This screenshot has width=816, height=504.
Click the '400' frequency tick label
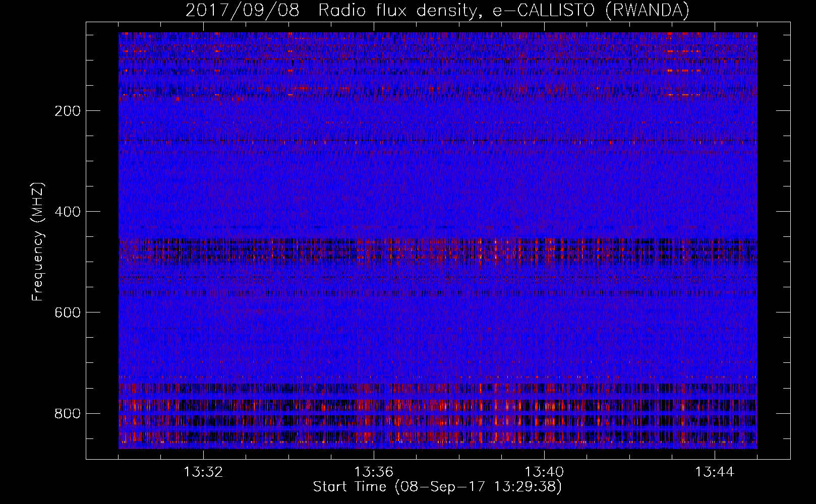(x=67, y=212)
